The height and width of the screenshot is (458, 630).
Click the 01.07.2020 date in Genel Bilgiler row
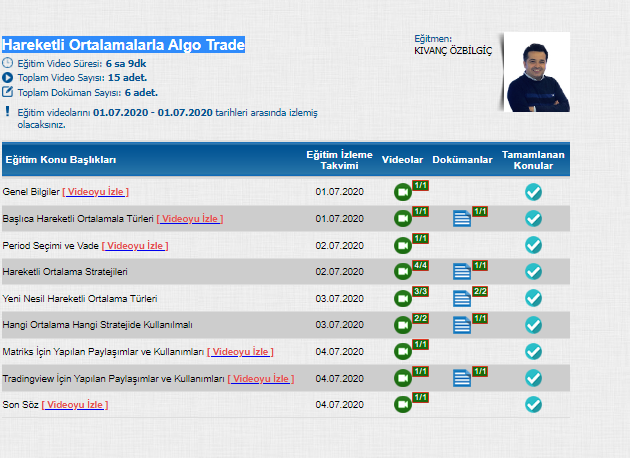340,192
